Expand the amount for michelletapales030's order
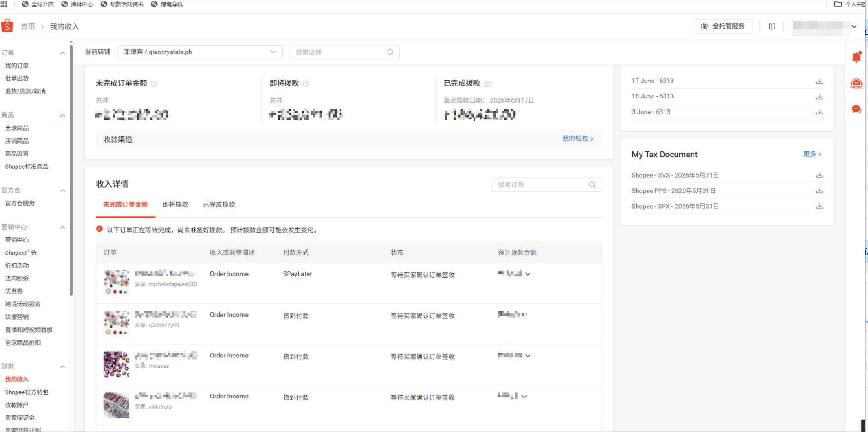The width and height of the screenshot is (868, 432). pos(528,274)
